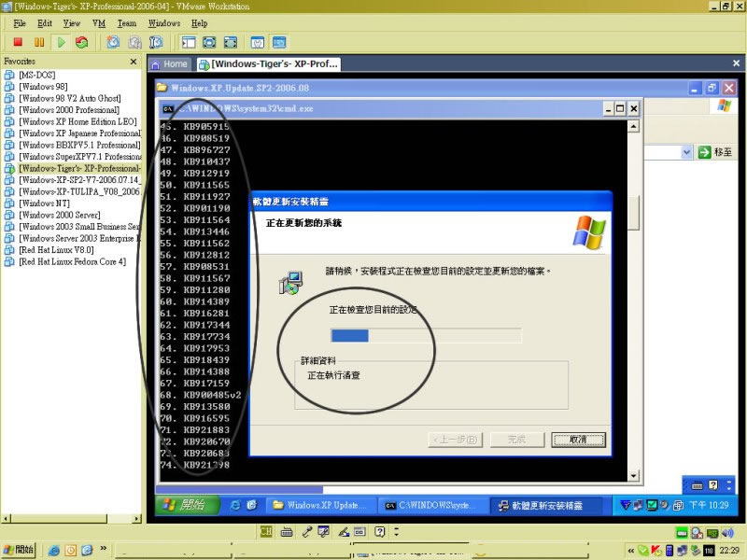Open the address bar dropdown in Explorer window
This screenshot has width=747, height=560.
(686, 152)
